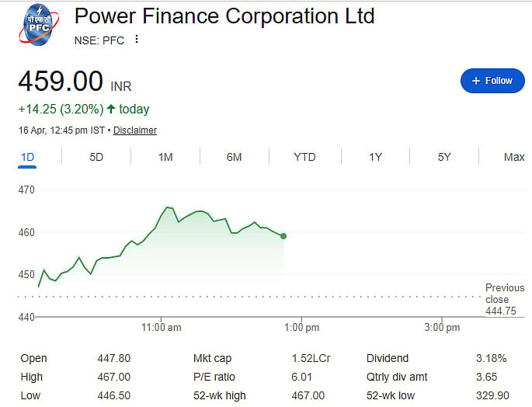Click the 459.00 stock price
The image size is (532, 407).
(61, 82)
